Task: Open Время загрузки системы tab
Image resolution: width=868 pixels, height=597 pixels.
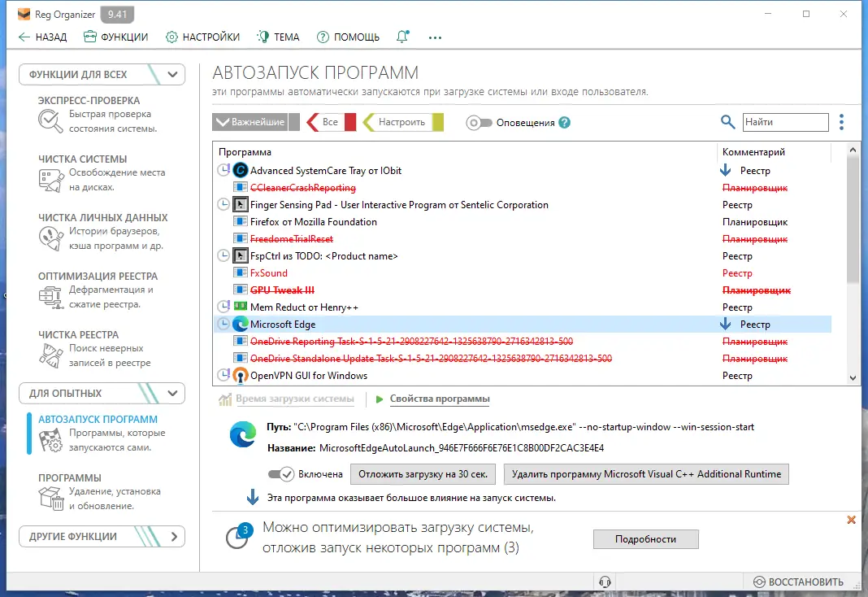Action: coord(287,399)
